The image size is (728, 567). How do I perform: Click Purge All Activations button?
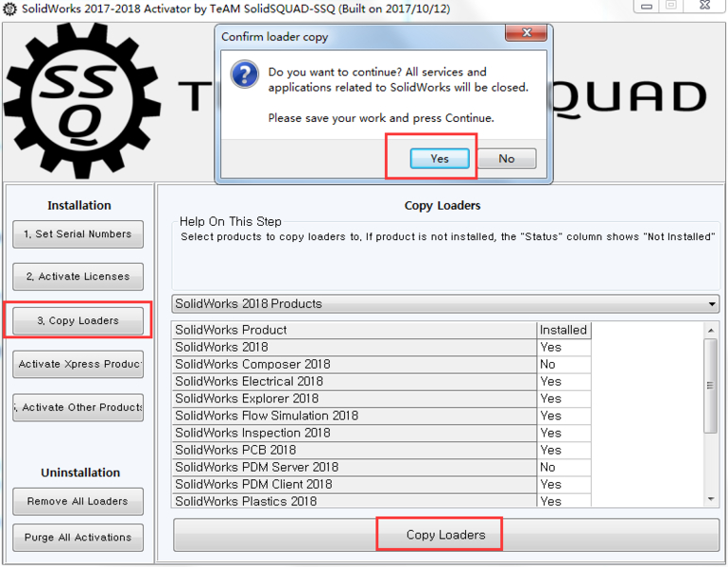point(78,538)
